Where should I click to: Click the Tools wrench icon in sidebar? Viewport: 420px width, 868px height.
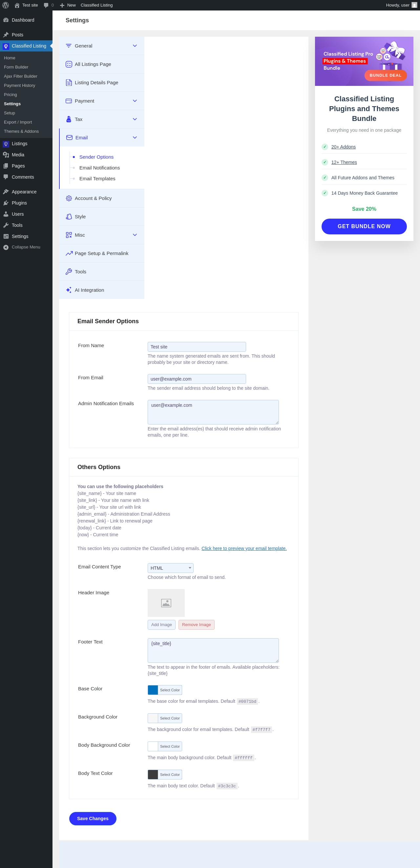click(6, 225)
